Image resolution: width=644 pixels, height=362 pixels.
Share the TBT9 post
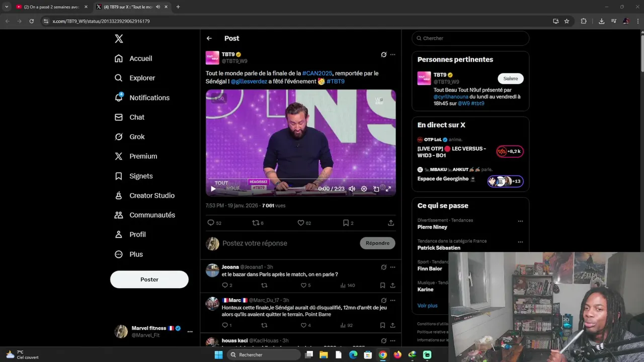(391, 223)
